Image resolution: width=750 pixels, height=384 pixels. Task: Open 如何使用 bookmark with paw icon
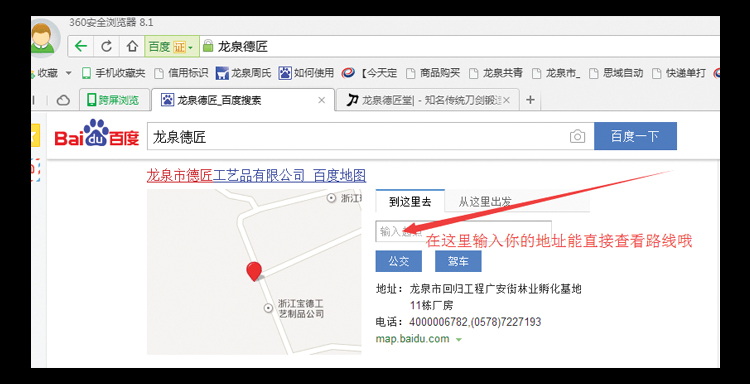[306, 73]
